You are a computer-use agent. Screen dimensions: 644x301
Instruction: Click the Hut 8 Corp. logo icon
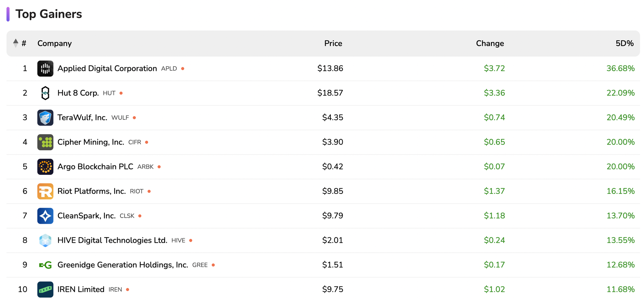coord(45,93)
